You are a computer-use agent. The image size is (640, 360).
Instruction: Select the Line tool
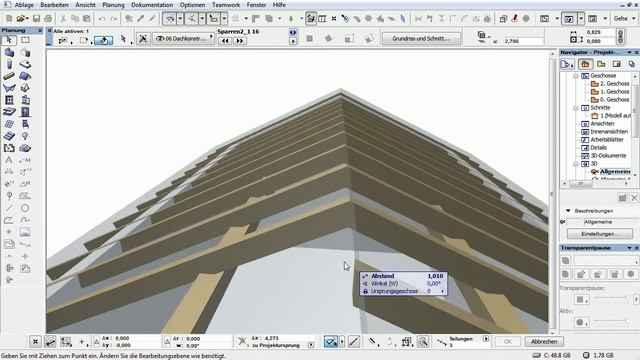click(9, 208)
